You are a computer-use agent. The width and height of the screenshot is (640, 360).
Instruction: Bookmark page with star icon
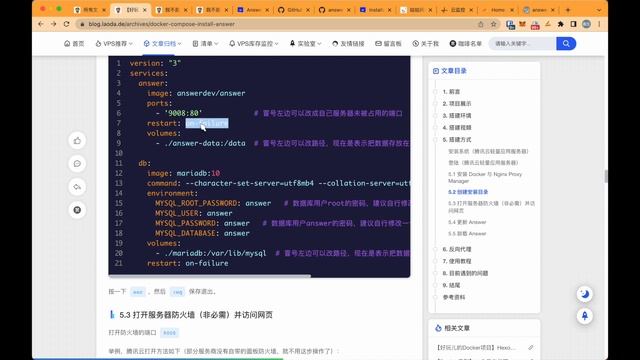tap(493, 24)
